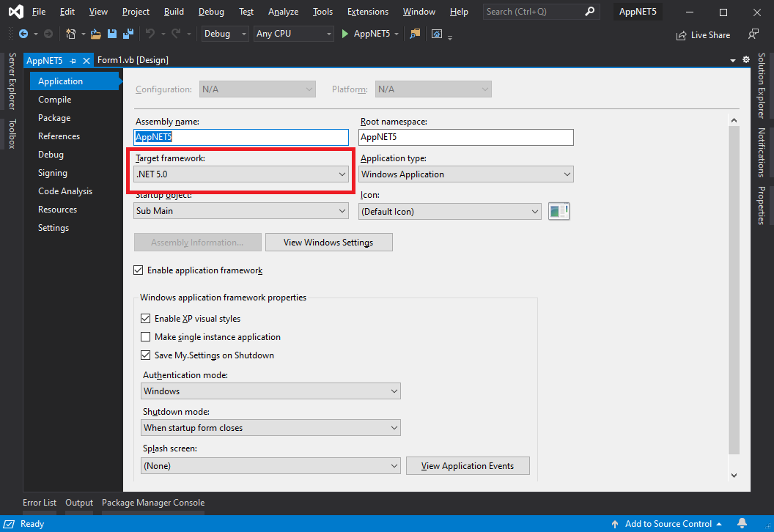Click the toolbar window icon after Find in Files
The height and width of the screenshot is (532, 774).
pos(437,34)
